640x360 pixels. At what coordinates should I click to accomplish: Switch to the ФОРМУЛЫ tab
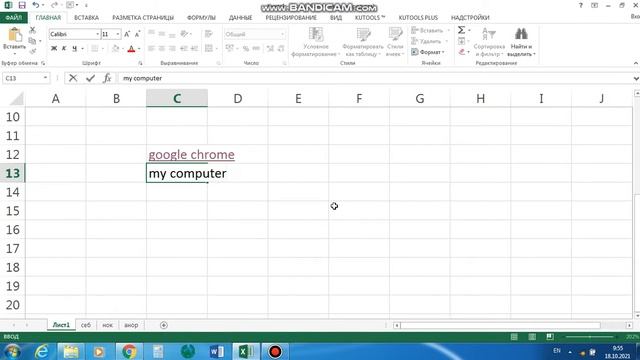pyautogui.click(x=201, y=18)
